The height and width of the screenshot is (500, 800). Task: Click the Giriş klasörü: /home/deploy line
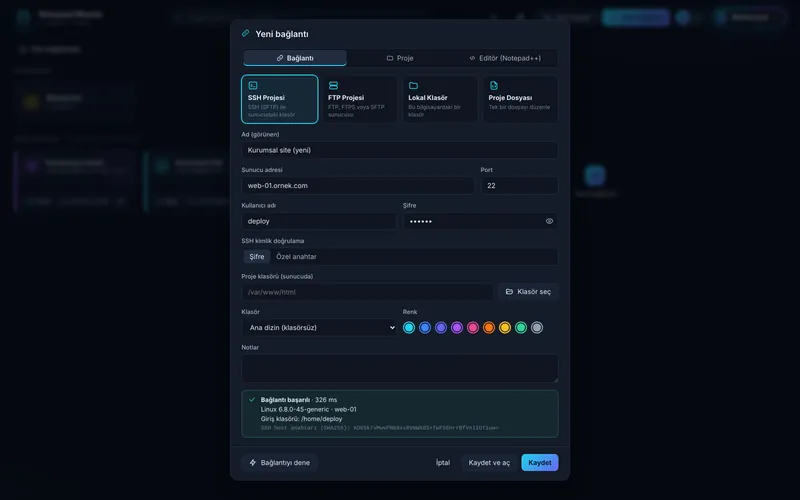click(302, 418)
